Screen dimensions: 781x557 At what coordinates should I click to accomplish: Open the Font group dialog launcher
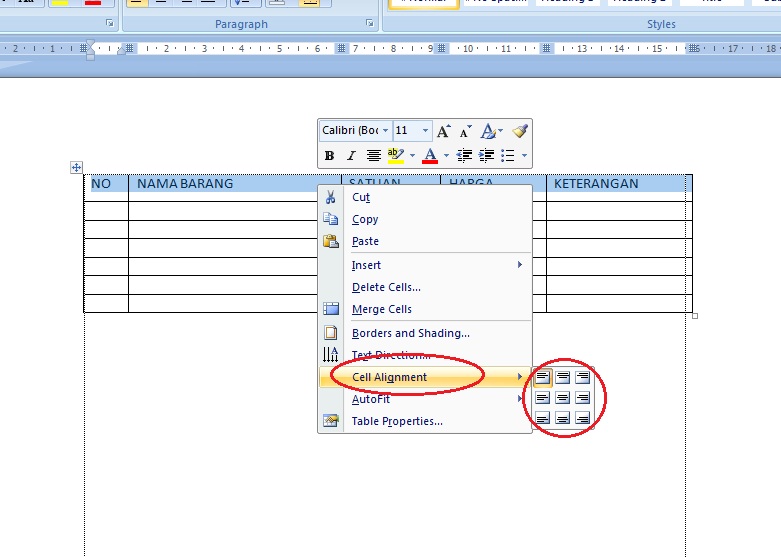(x=110, y=23)
